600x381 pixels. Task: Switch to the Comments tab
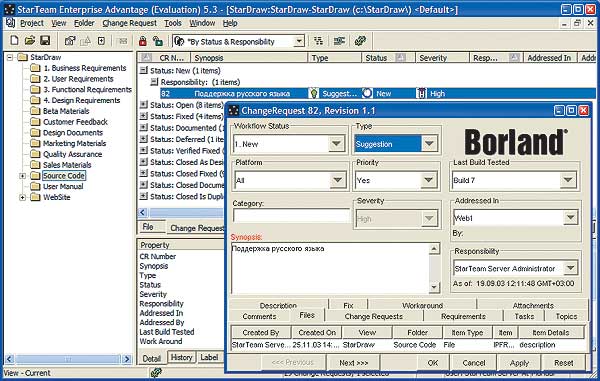coord(259,316)
